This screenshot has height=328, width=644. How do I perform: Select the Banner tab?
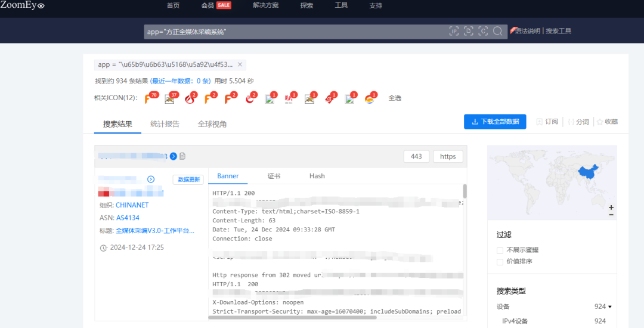(228, 176)
